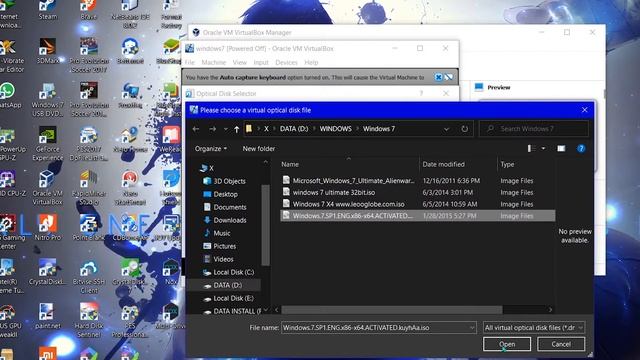The width and height of the screenshot is (640, 360).
Task: Open View menu in windows7 VirtualBox window
Action: pyautogui.click(x=240, y=62)
